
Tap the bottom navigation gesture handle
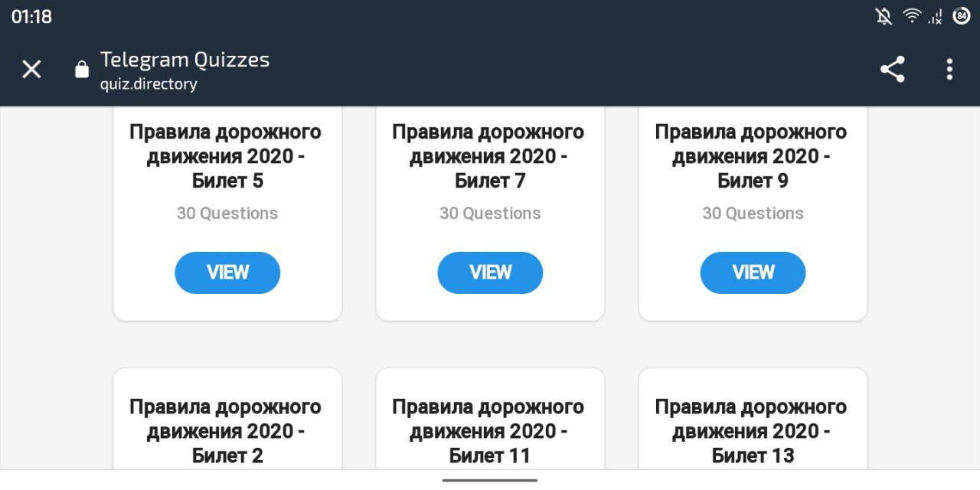click(490, 480)
